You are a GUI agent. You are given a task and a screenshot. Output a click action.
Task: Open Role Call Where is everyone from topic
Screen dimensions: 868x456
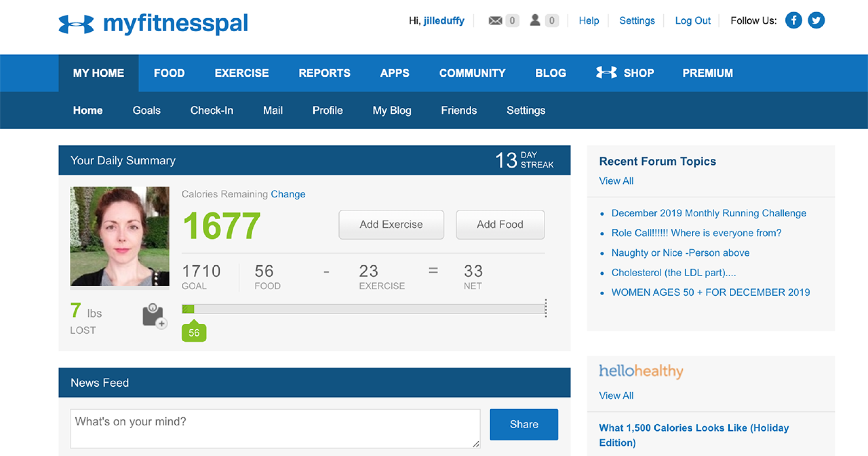(x=696, y=233)
